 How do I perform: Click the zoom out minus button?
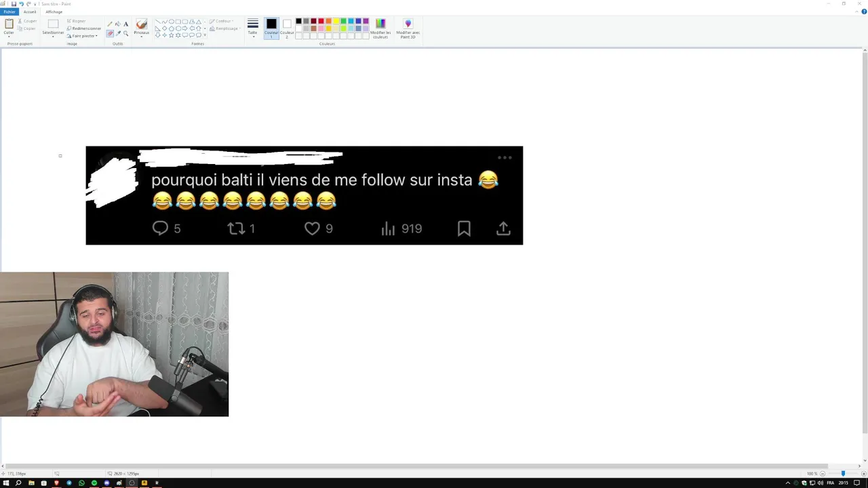click(x=823, y=474)
